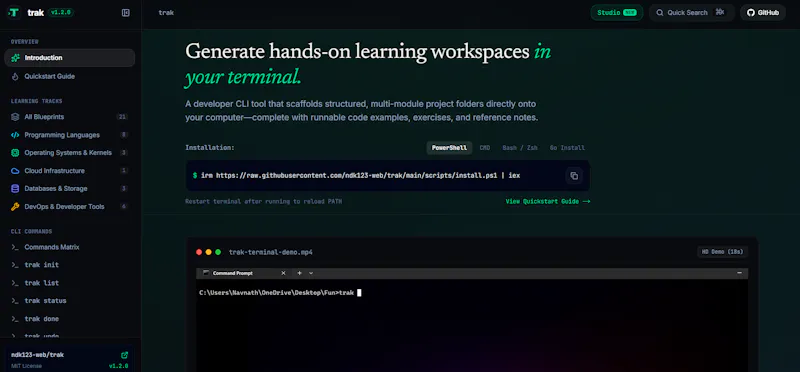The width and height of the screenshot is (800, 372).
Task: Click the Quickstart Guide flame icon
Action: (x=15, y=77)
